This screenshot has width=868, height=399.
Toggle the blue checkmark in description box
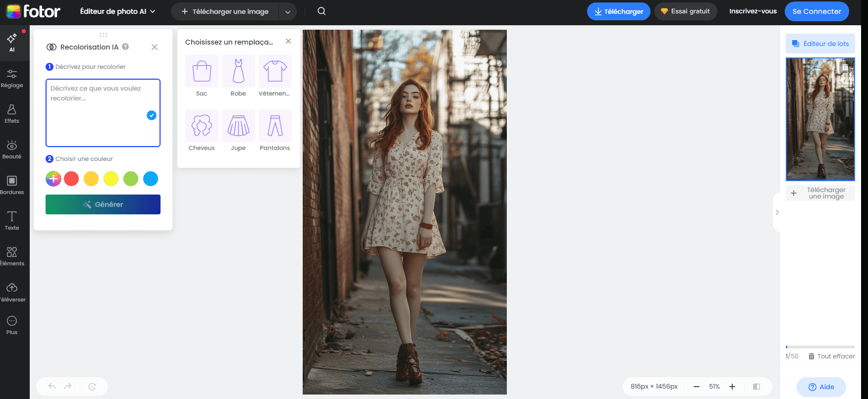(x=152, y=115)
